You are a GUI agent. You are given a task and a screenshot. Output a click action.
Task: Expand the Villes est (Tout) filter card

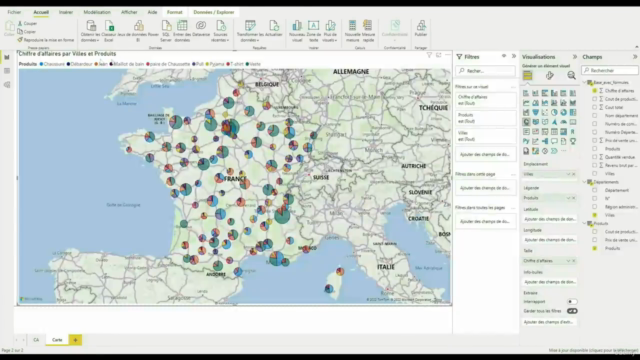486,136
